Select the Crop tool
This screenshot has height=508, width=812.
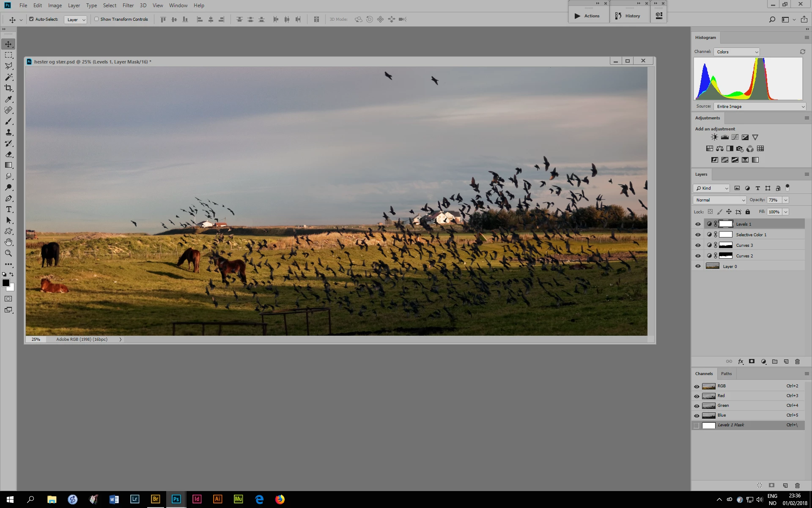tap(8, 88)
